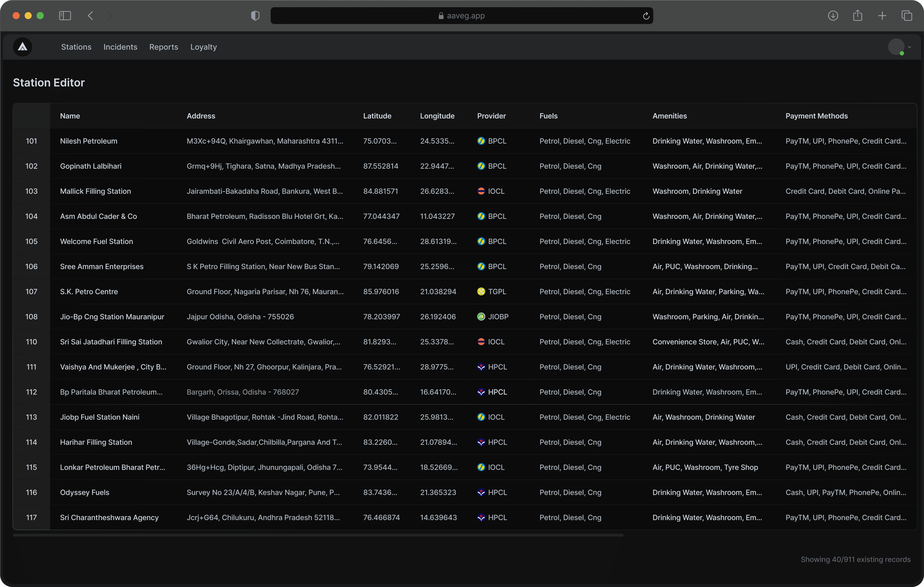Click the JIOBP provider icon in row 108

[481, 317]
